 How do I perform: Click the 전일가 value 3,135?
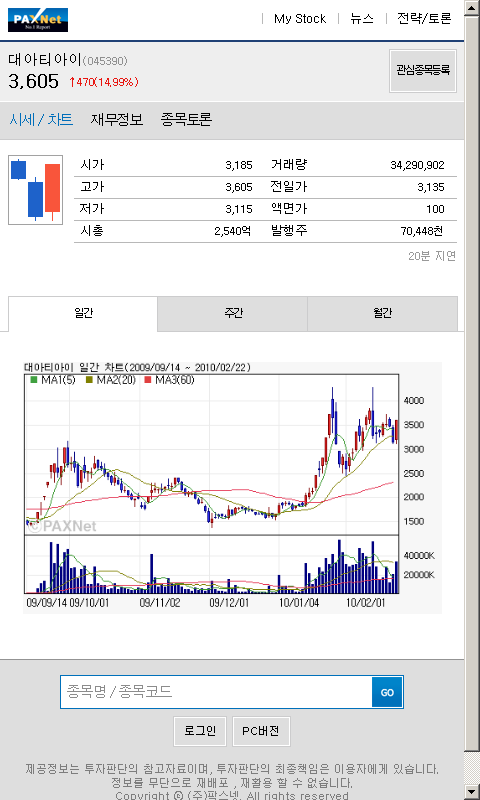pyautogui.click(x=431, y=187)
